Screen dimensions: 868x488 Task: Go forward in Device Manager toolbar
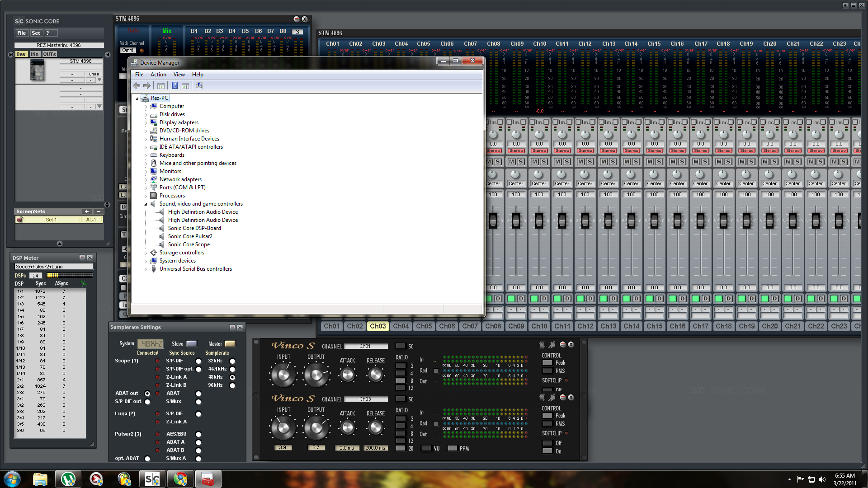(147, 85)
